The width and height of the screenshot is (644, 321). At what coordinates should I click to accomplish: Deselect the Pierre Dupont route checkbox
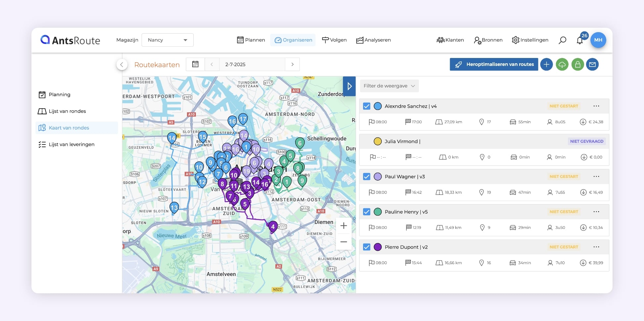point(367,247)
